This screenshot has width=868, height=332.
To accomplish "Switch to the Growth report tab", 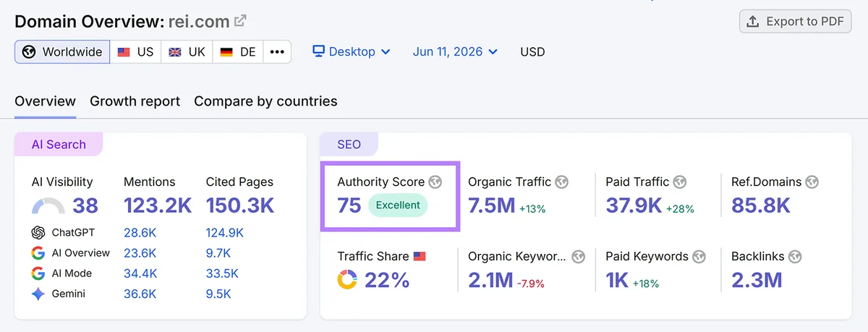I will [x=135, y=101].
